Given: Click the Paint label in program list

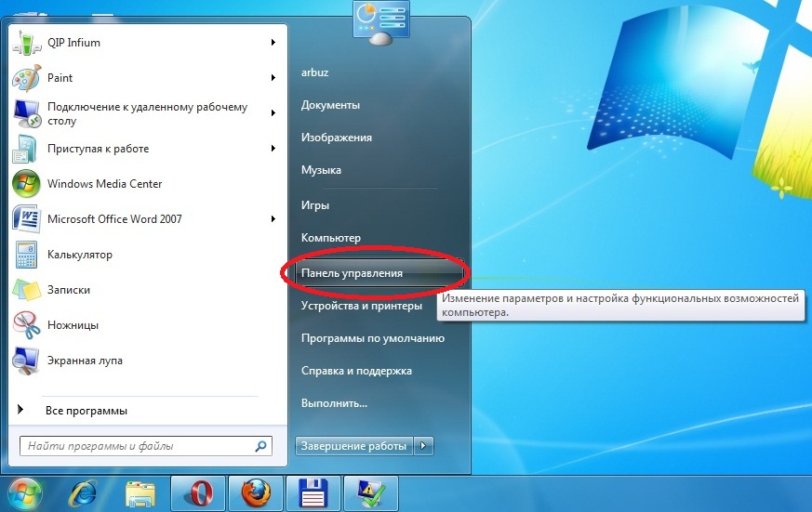Looking at the screenshot, I should point(60,78).
